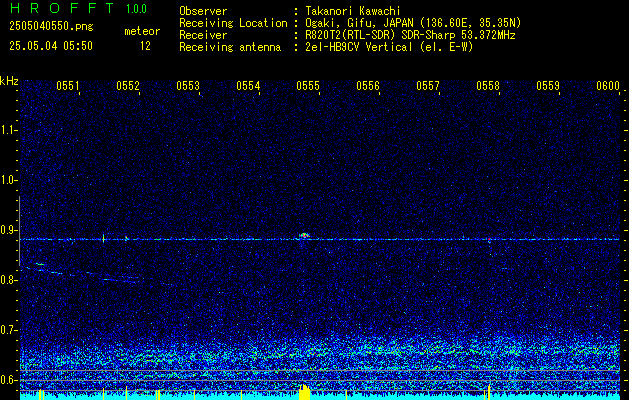
Task: Click the Receiver label
Action: point(203,35)
